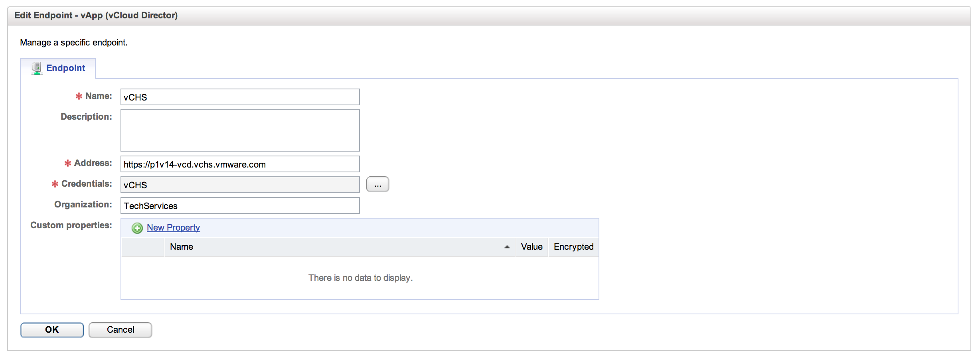
Task: Click the Value column header
Action: pyautogui.click(x=531, y=247)
